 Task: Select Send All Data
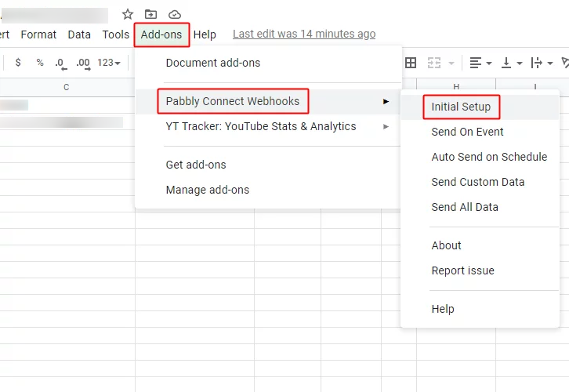click(x=480, y=207)
